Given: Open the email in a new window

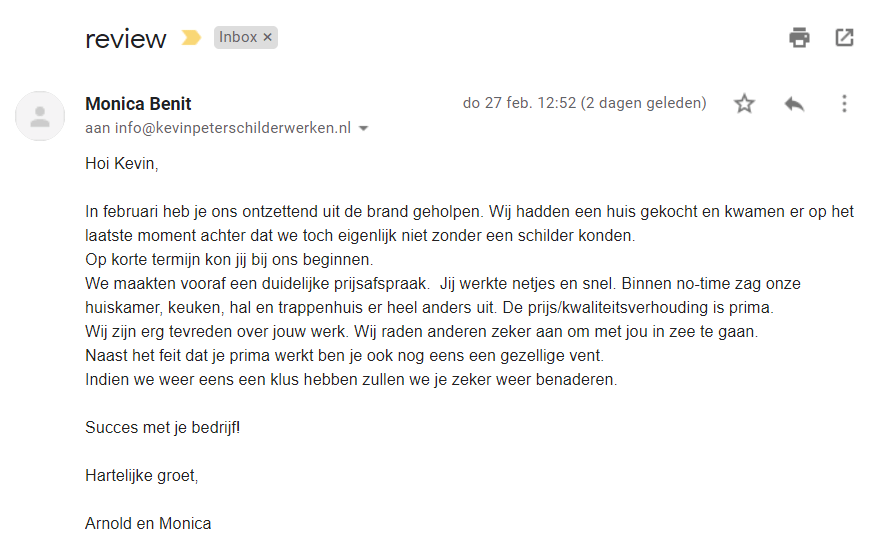Looking at the screenshot, I should [x=844, y=38].
